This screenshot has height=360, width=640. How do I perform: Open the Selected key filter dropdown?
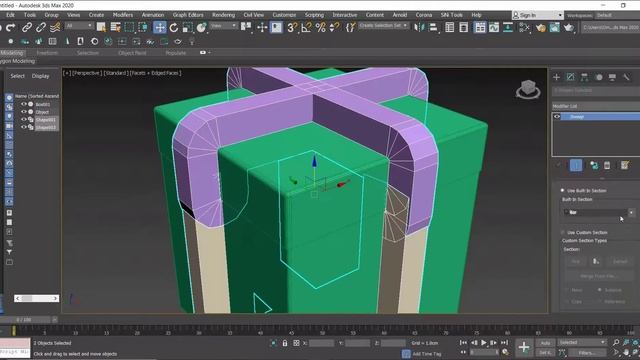pyautogui.click(x=582, y=342)
